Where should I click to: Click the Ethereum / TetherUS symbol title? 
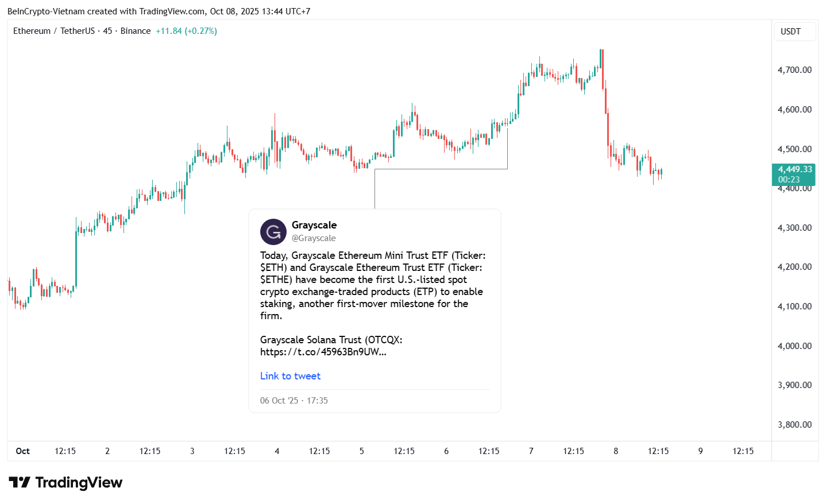54,31
